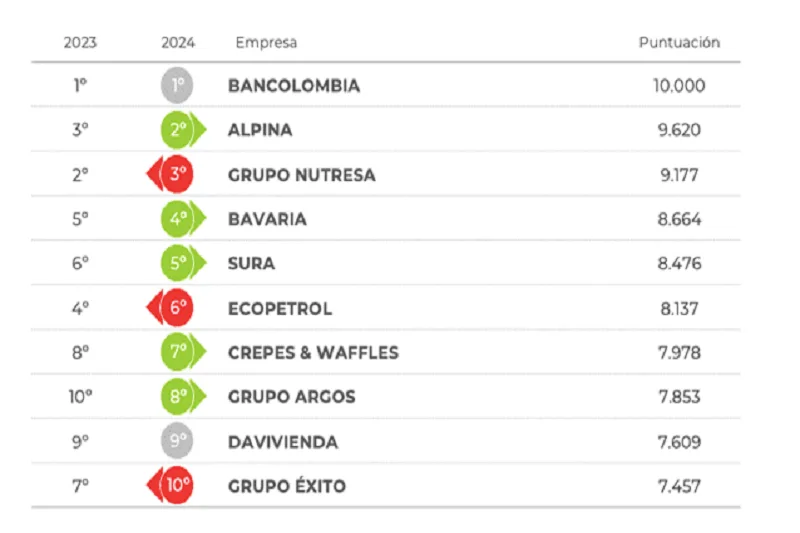Click the gray 1º rank badge for Bancolombia
The width and height of the screenshot is (800, 533).
[x=177, y=86]
